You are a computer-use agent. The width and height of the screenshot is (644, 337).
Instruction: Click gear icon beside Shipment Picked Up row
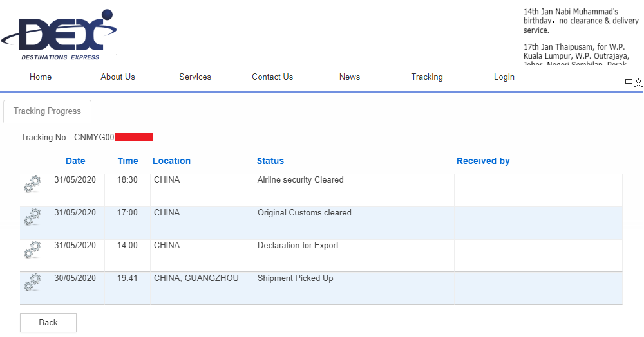click(x=32, y=283)
